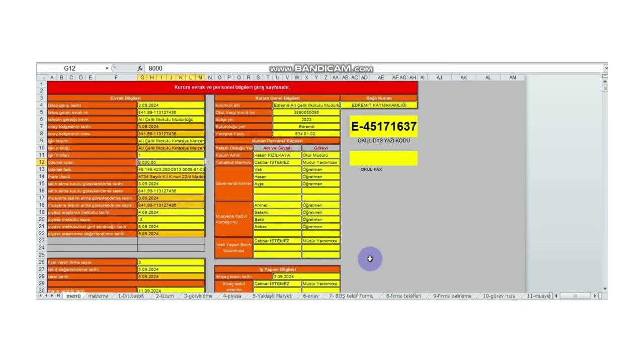Click the E-45171637 DYS code cell
This screenshot has height=362, width=644.
(383, 126)
